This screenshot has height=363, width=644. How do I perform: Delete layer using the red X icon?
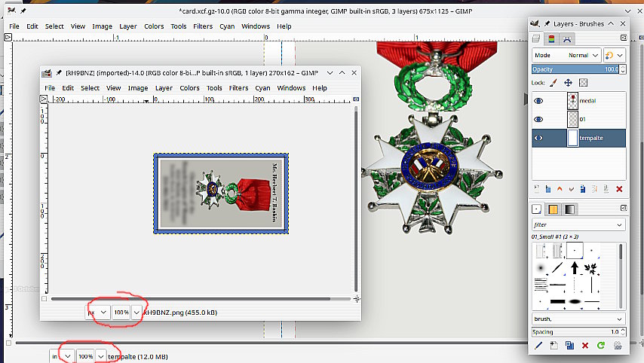tap(619, 189)
